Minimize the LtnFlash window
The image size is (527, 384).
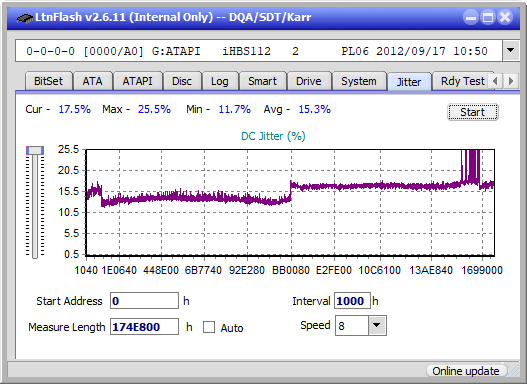471,17
